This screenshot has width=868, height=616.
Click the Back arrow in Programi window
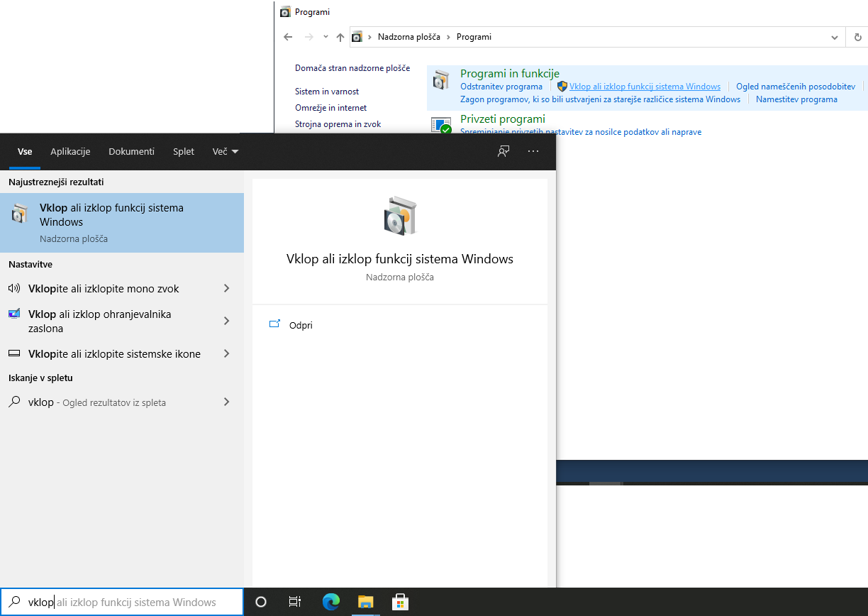(x=287, y=37)
